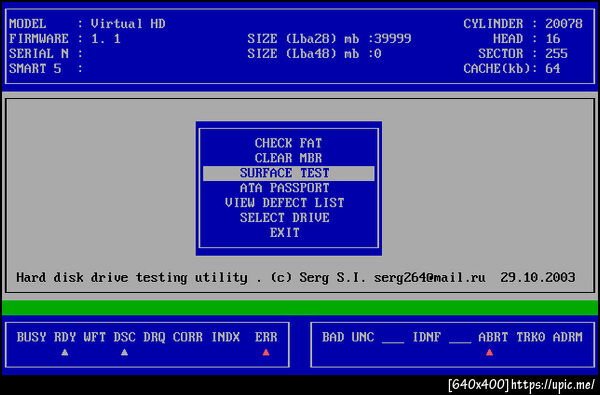
Task: Click the ABRT error flag label
Action: coord(493,337)
